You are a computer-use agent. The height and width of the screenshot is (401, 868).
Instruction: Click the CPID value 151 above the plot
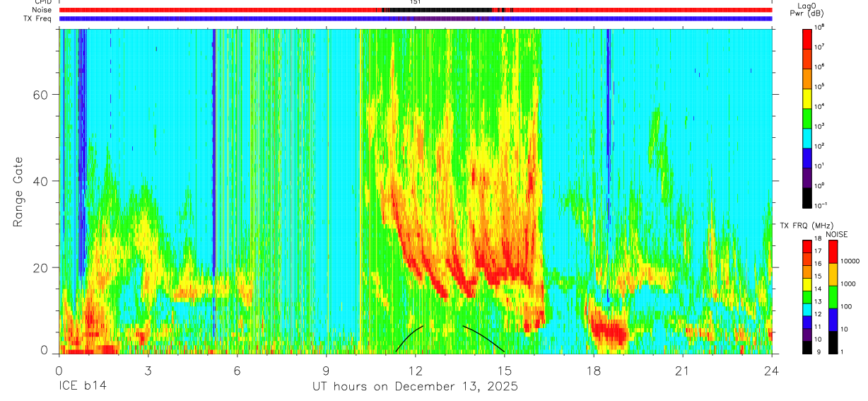tap(416, 2)
